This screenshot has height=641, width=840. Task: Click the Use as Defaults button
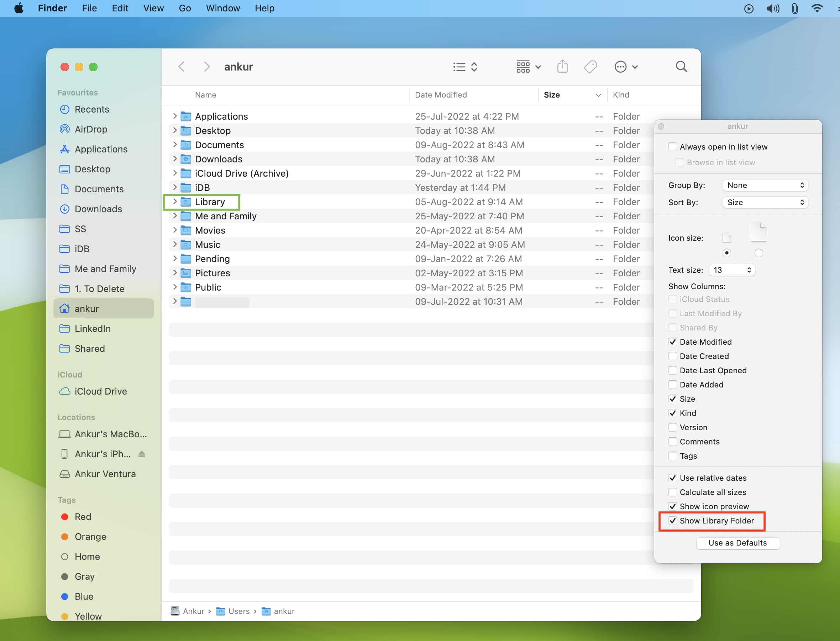(737, 543)
